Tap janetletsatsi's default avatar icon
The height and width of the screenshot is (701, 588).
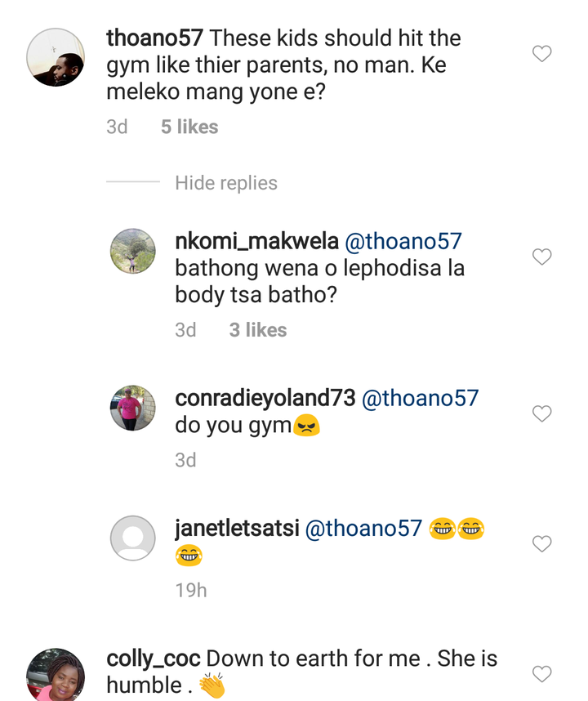coord(132,538)
